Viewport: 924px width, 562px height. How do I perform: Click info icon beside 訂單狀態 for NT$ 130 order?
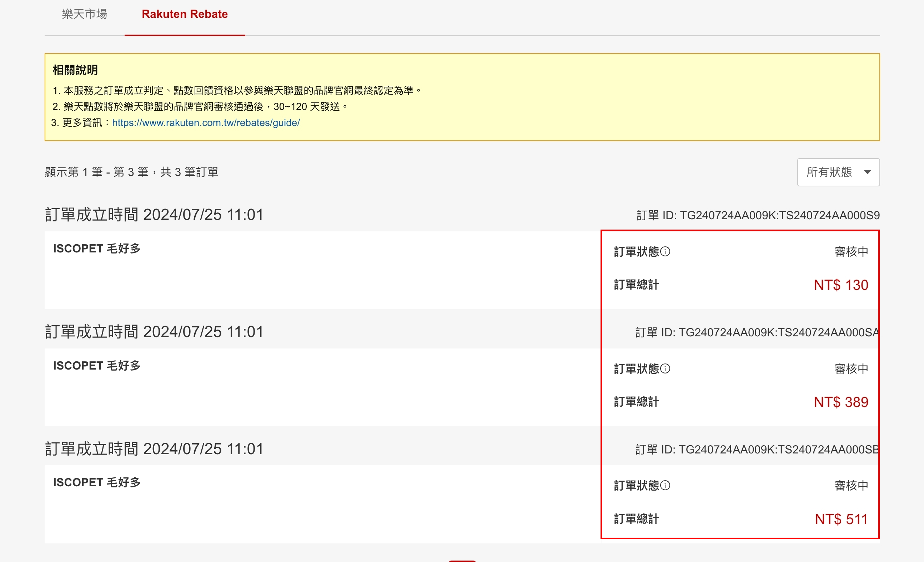click(665, 251)
